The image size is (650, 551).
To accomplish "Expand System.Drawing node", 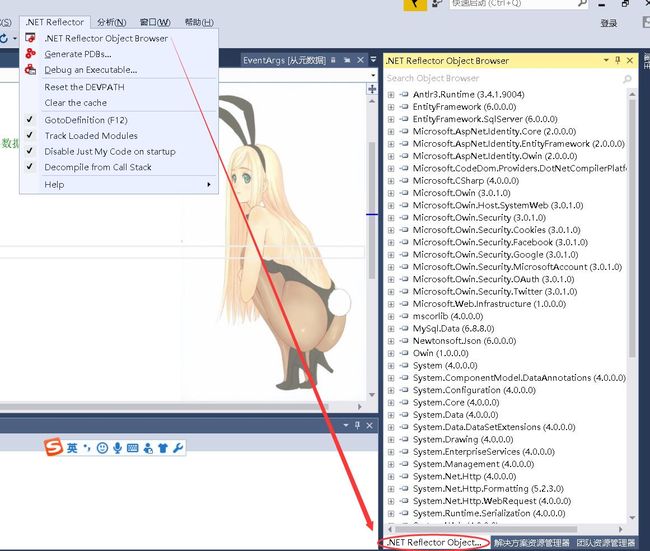I will pos(390,440).
